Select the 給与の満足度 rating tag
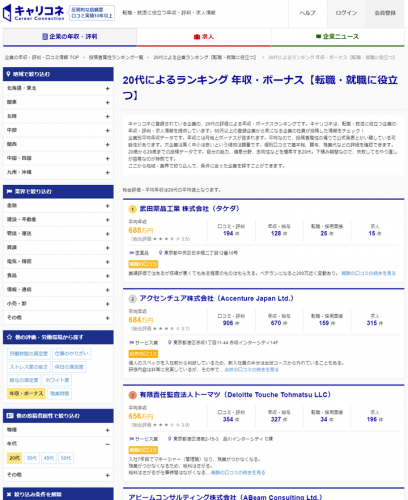Viewport: 408px width, 500px height. 24,380
